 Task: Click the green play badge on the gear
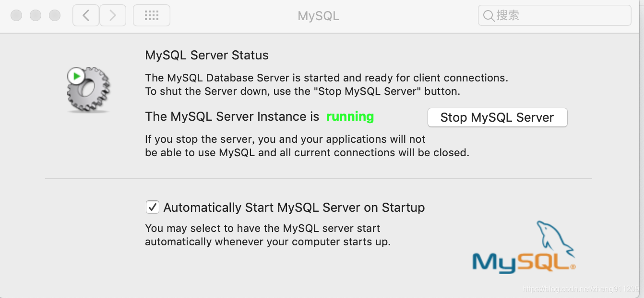[x=76, y=75]
